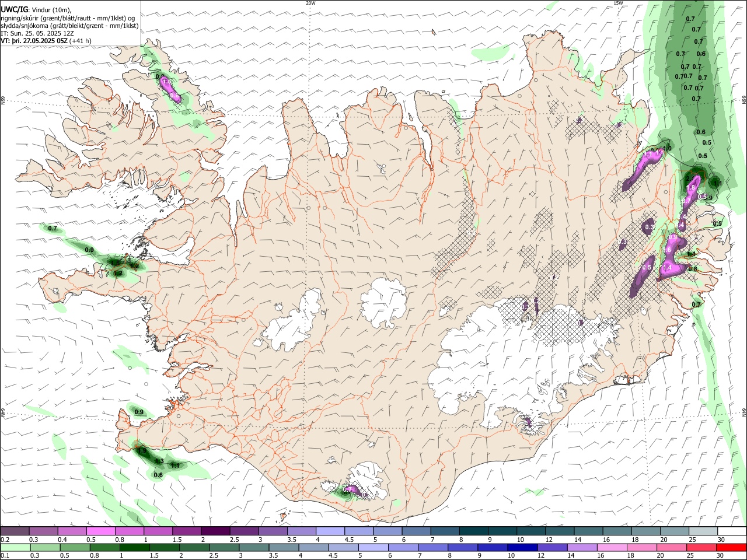Click the 'UWC/IG' title text
Viewport: 747px width, 560px height.
coord(15,9)
